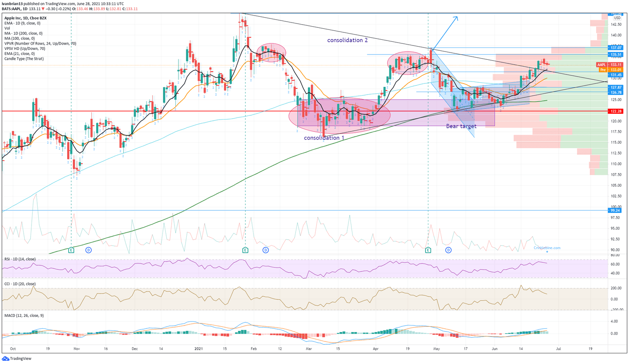Click the 'Dec' label on the time axis
Image resolution: width=629 pixels, height=364 pixels.
click(135, 349)
